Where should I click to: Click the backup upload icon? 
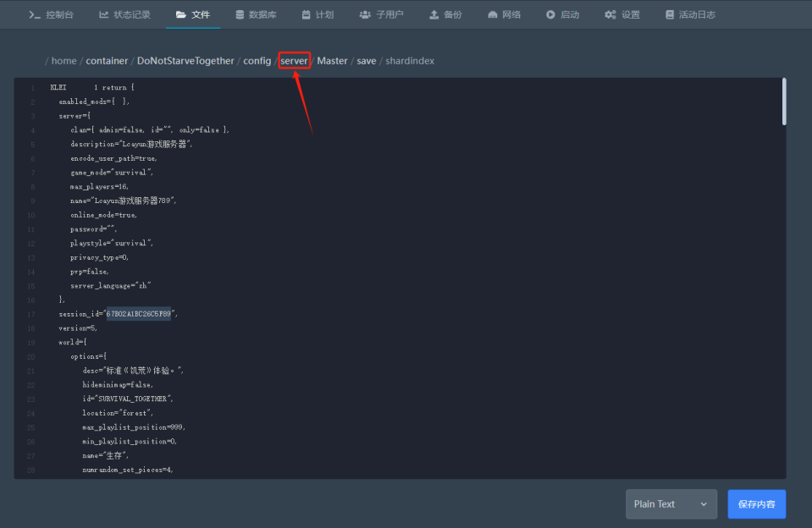434,15
